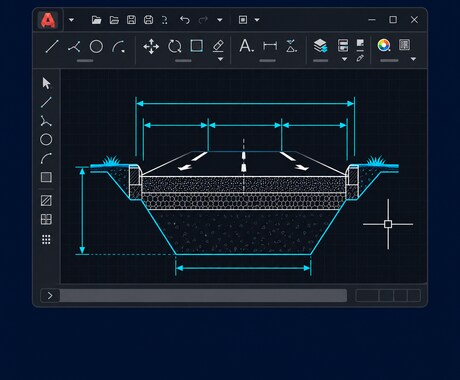Click the Linear Dimension tool
460x380 pixels.
coord(270,46)
